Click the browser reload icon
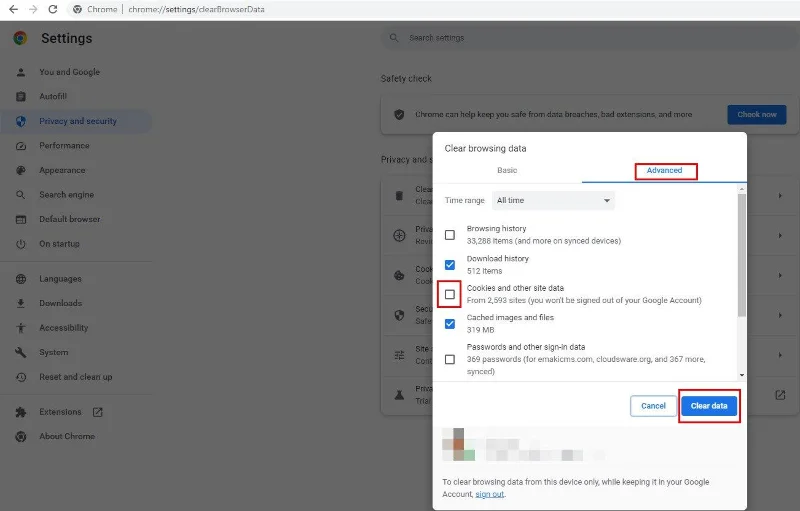This screenshot has width=800, height=511. click(x=55, y=9)
